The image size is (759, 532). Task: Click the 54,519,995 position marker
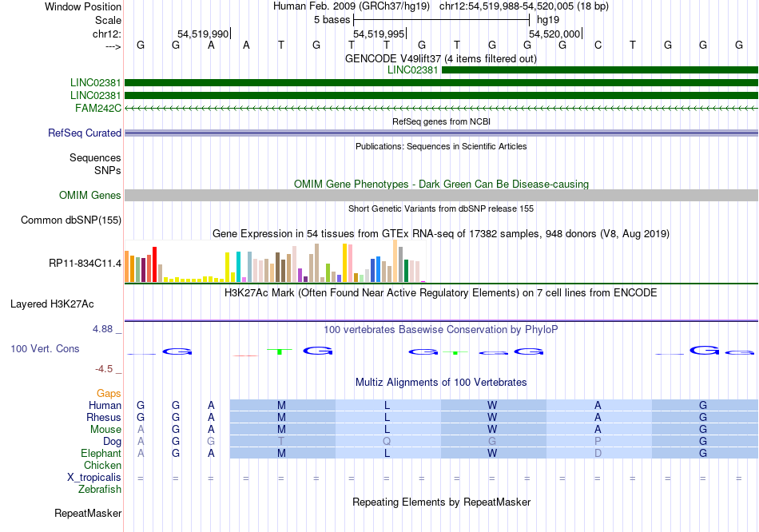coord(379,34)
